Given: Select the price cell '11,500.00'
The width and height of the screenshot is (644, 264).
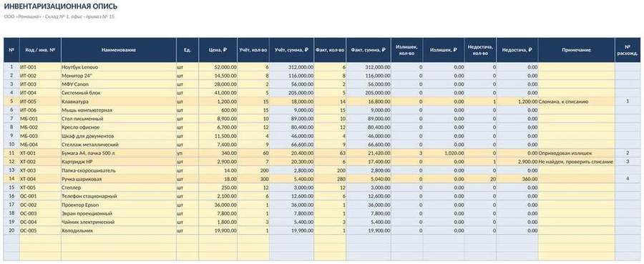Looking at the screenshot, I should pos(218,136).
